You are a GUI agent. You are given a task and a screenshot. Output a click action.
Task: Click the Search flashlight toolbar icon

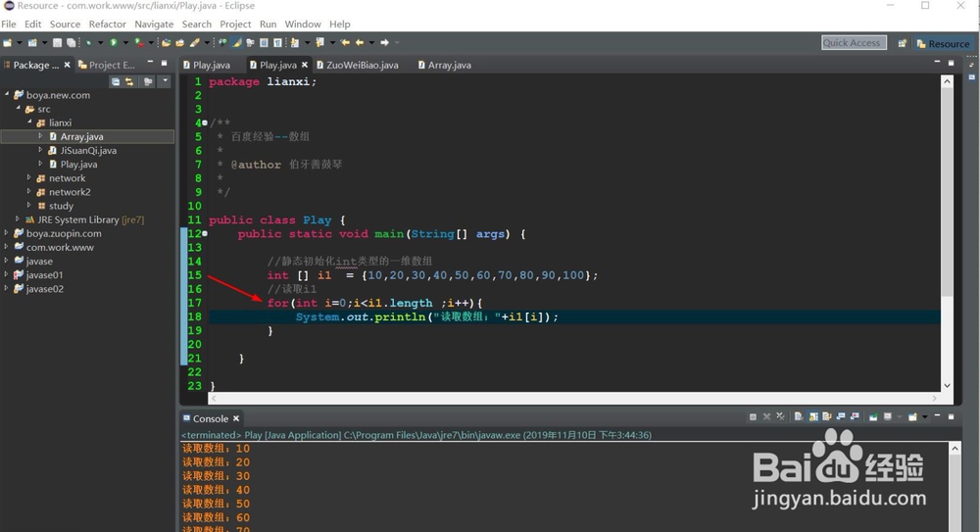click(x=194, y=43)
